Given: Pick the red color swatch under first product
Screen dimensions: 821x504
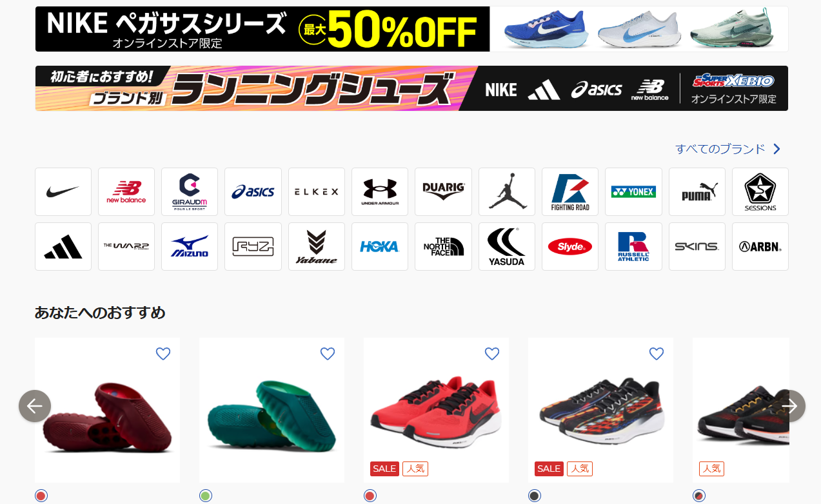Looking at the screenshot, I should pyautogui.click(x=41, y=496).
